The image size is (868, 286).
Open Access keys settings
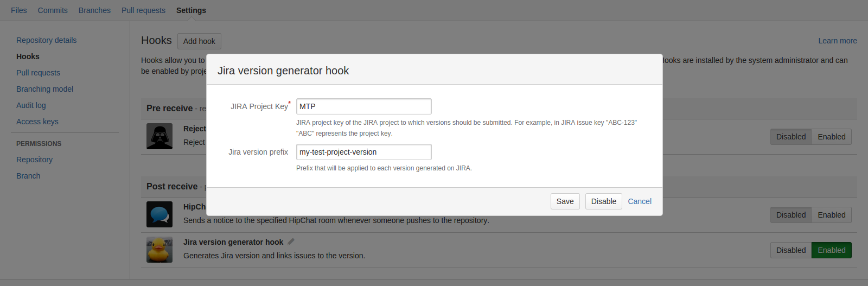[37, 122]
